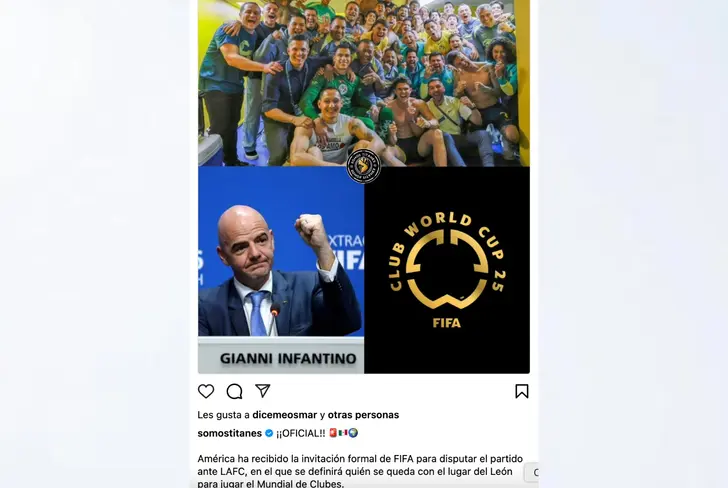Click the GIANNI INFANTINO nameplate banner
Viewport: 728px width, 488px height.
pyautogui.click(x=281, y=355)
